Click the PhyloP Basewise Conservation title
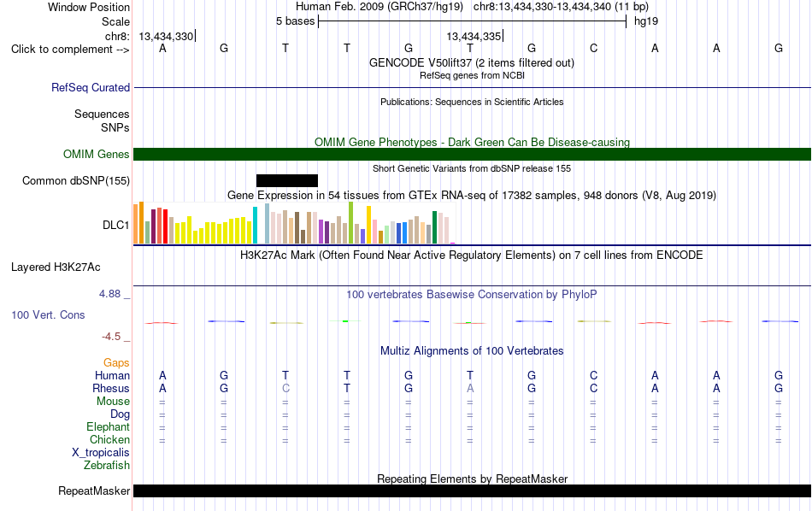 click(x=472, y=295)
